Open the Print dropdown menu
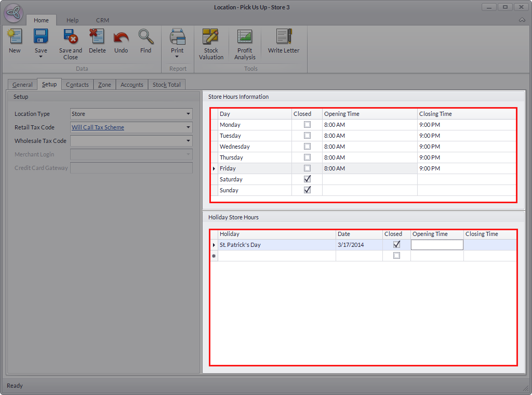 coord(177,57)
